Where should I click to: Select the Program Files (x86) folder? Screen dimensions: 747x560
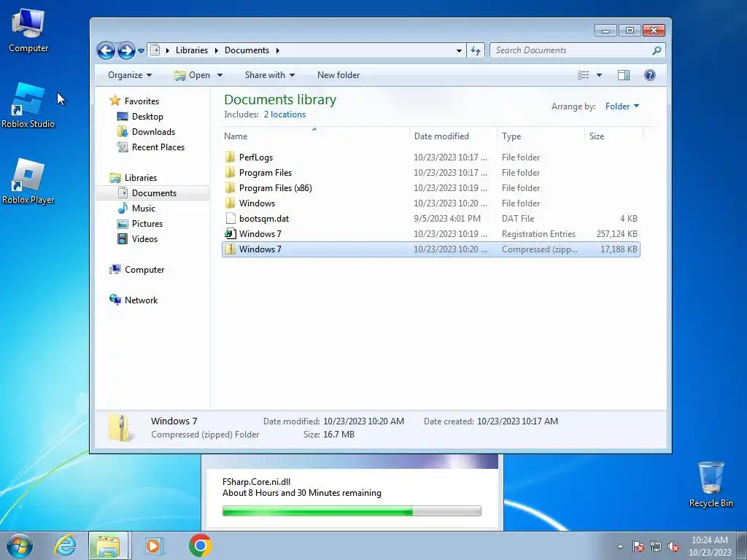tap(430, 187)
